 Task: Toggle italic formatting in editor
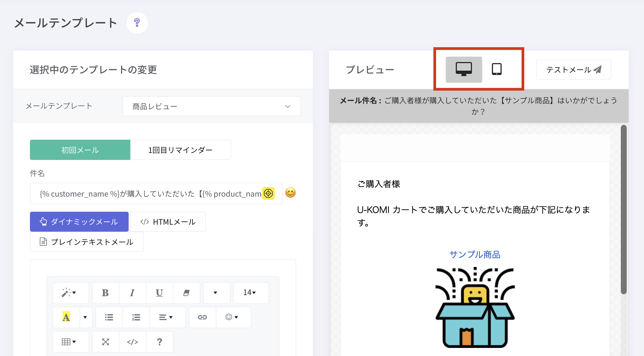coord(132,293)
